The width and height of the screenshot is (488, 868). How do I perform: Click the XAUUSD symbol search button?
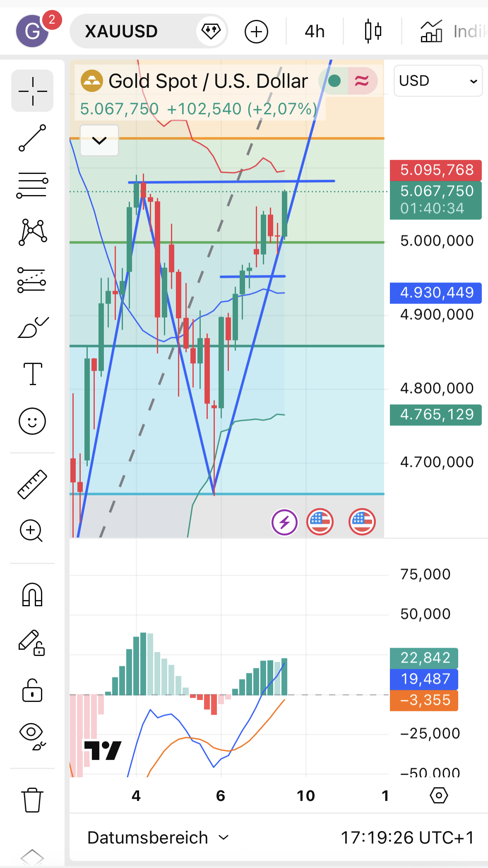121,31
